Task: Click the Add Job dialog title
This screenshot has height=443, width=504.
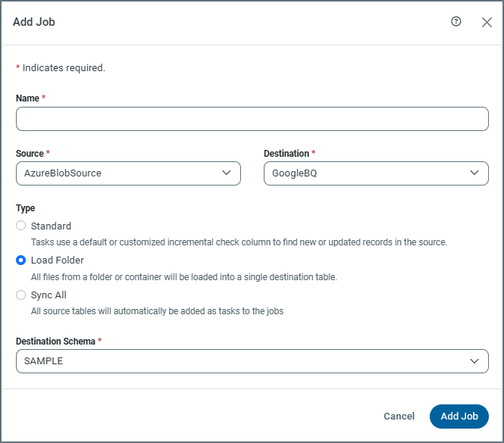Action: click(x=34, y=22)
